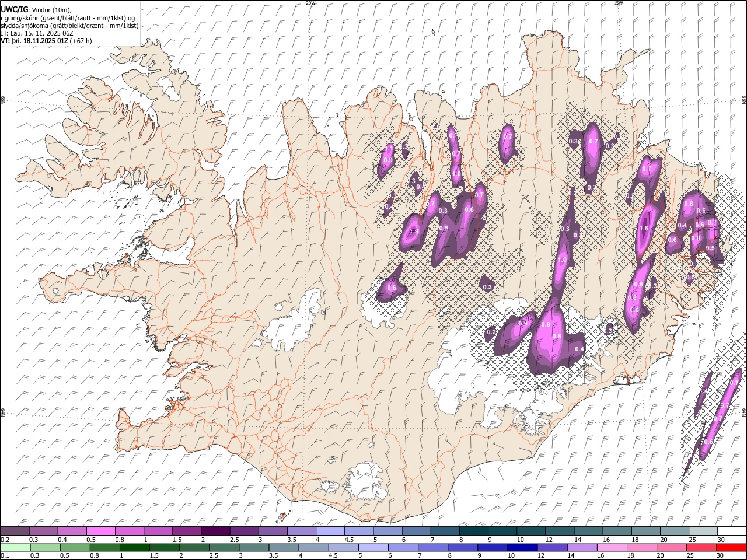The height and width of the screenshot is (560, 747).
Task: Click the '1.8' precipitation value on the map
Action: (644, 229)
